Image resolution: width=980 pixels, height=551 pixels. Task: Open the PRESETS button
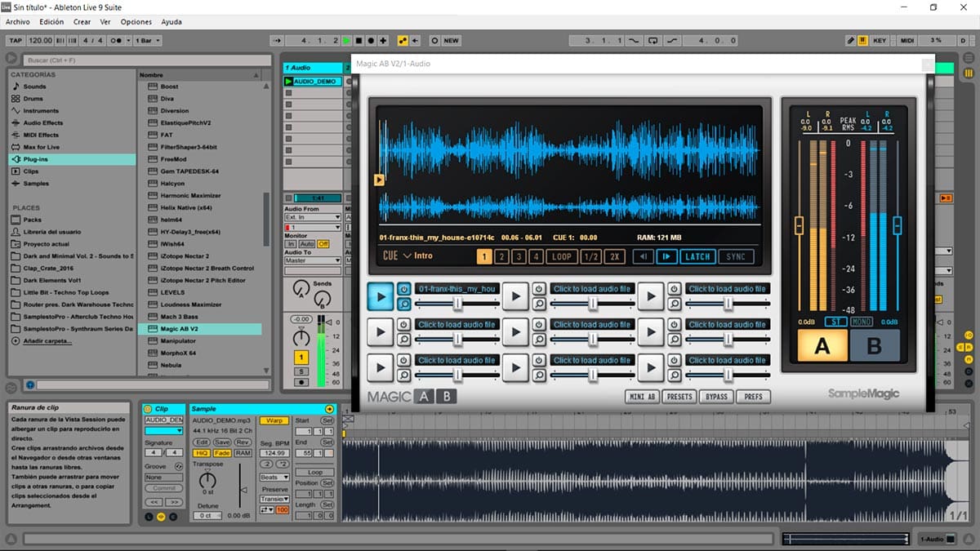tap(679, 397)
